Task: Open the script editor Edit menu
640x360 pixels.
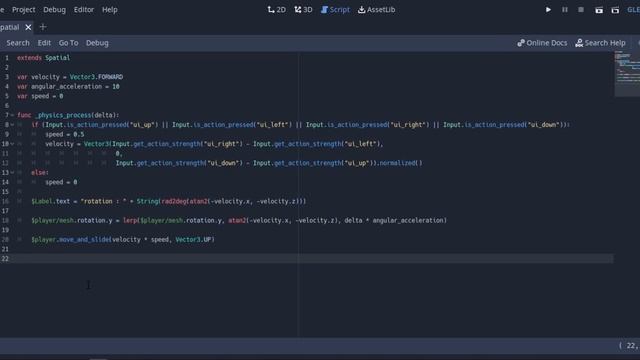Action: click(44, 43)
